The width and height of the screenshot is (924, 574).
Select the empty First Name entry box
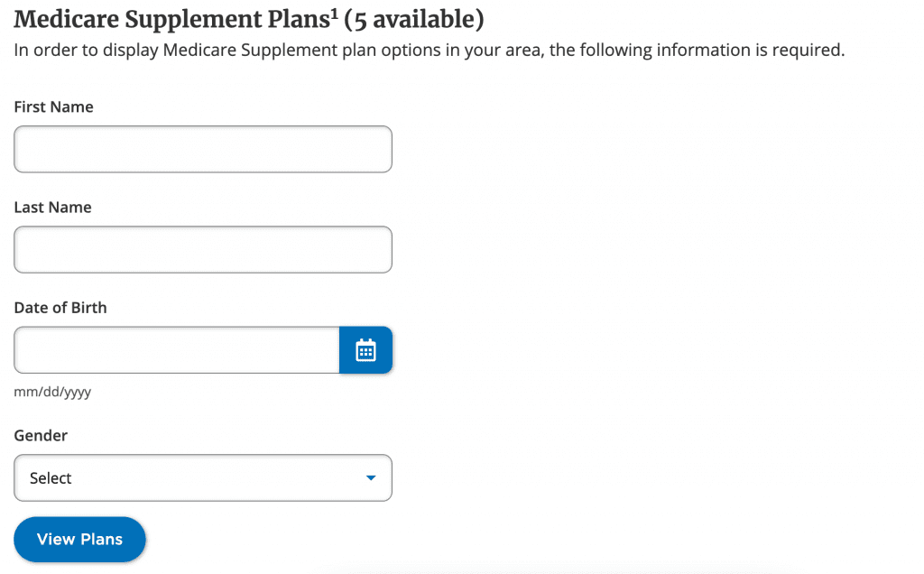point(203,149)
